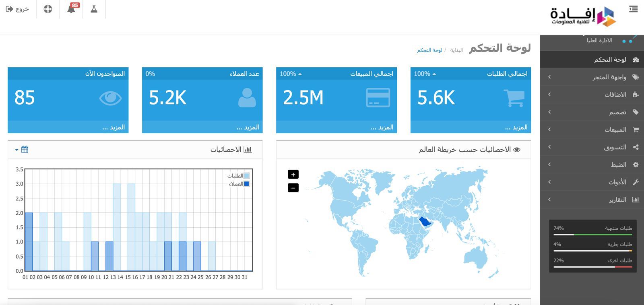Click the طلبات جارية 4% progress bar
This screenshot has height=305, width=644.
point(593,251)
